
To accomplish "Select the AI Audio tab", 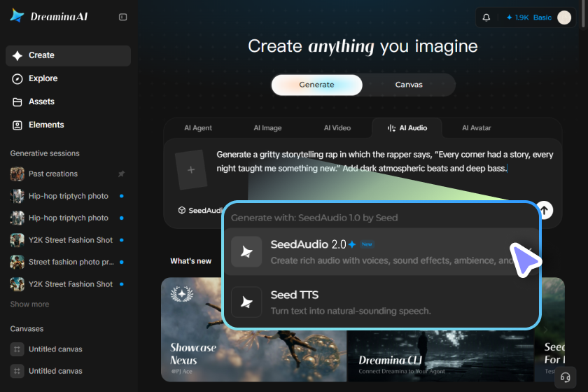I will tap(407, 128).
